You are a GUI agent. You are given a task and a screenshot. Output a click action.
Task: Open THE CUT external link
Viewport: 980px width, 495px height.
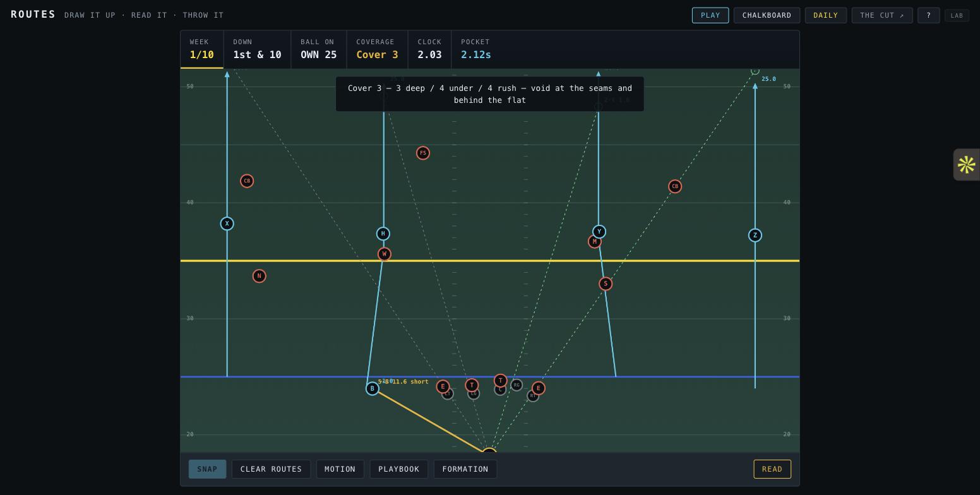pyautogui.click(x=881, y=15)
